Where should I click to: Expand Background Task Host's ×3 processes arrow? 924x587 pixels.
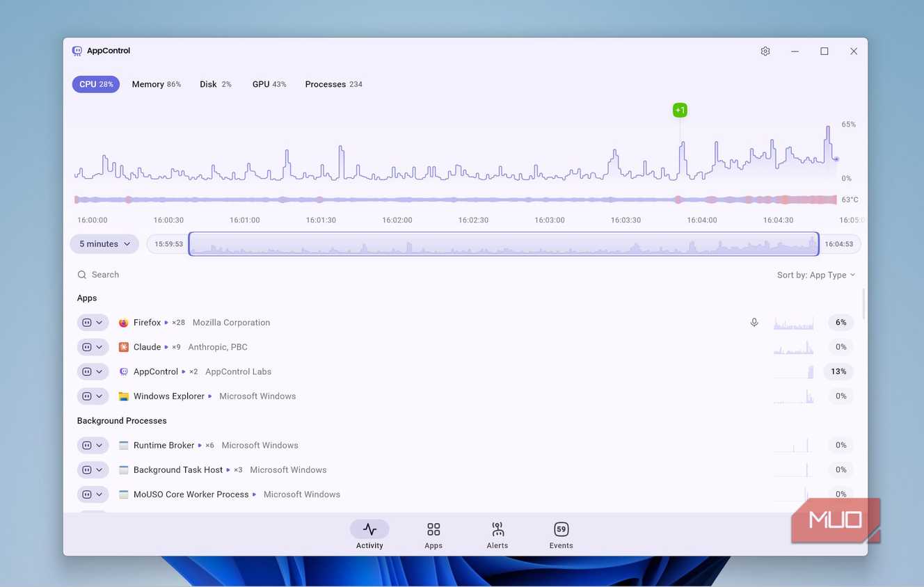coord(228,470)
